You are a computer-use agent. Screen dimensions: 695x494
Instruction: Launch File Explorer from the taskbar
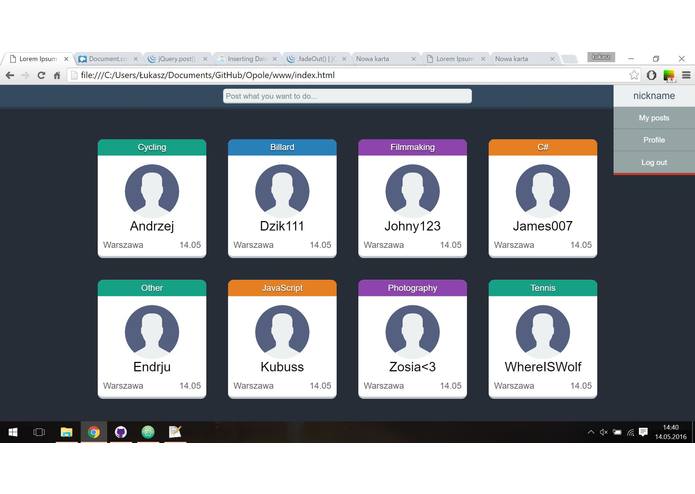66,432
